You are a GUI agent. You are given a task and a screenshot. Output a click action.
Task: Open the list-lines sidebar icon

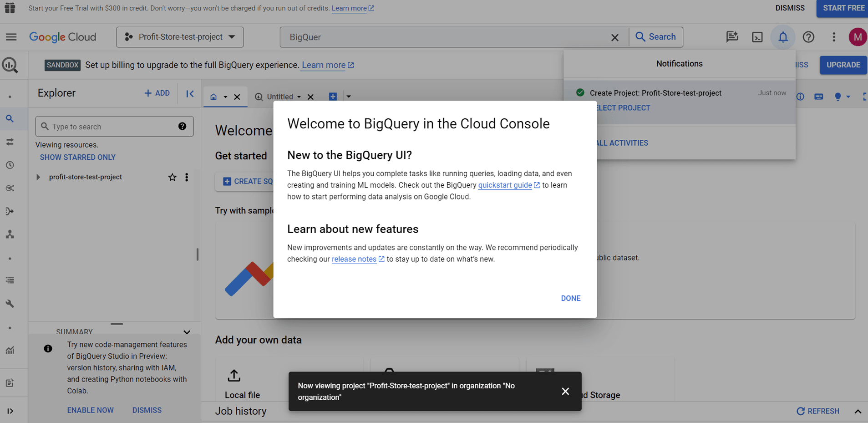(10, 280)
